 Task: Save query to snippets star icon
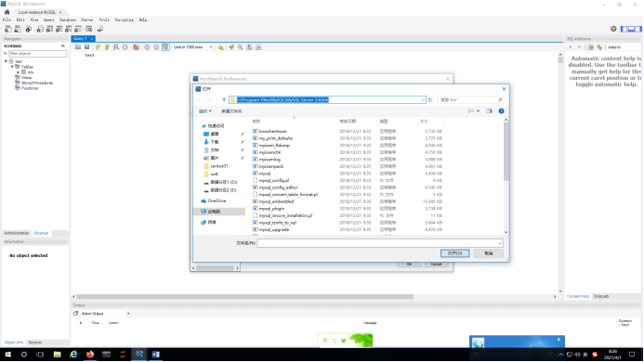[220, 47]
